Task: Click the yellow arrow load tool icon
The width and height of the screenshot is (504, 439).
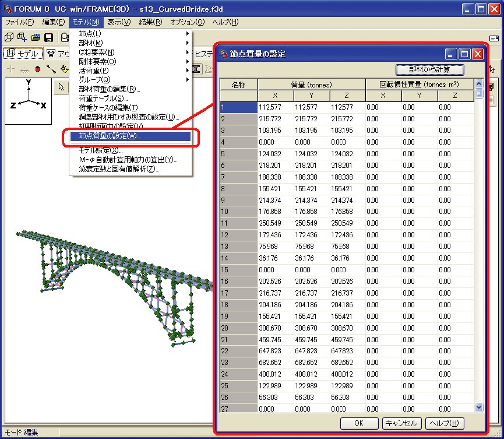Action: (65, 69)
